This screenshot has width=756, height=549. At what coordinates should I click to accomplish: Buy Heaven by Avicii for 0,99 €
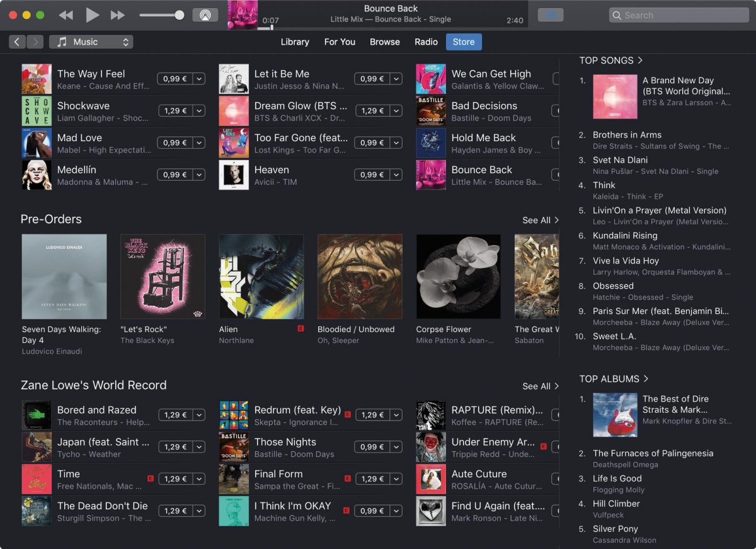click(x=372, y=175)
